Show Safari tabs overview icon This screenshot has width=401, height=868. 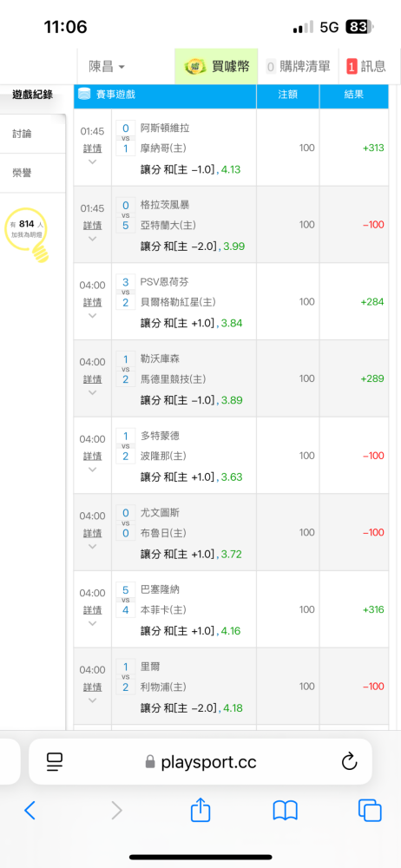click(370, 811)
